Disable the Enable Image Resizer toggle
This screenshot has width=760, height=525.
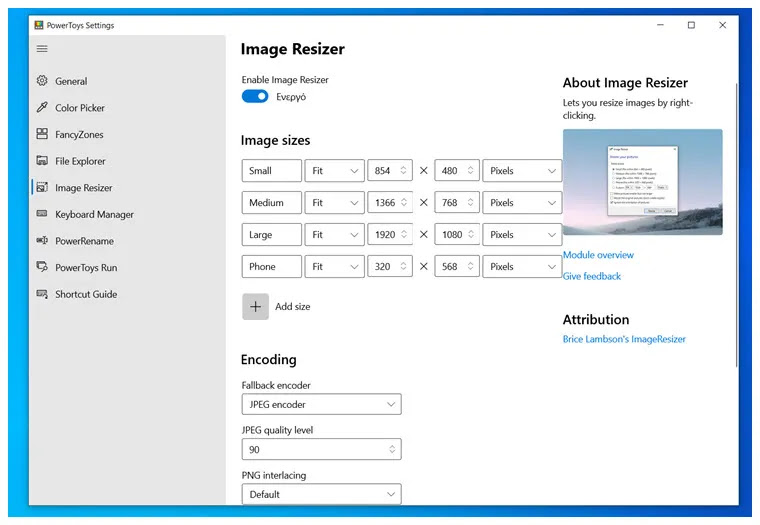click(255, 96)
